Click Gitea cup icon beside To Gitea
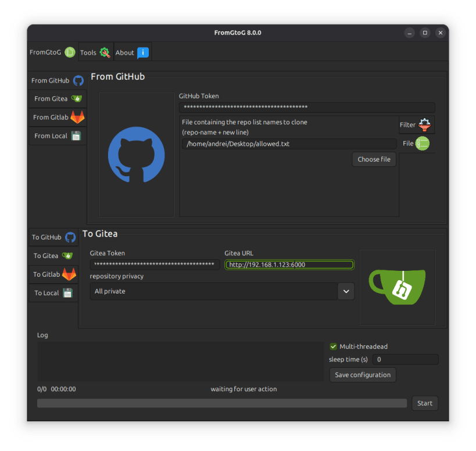476x451 pixels. 67,256
